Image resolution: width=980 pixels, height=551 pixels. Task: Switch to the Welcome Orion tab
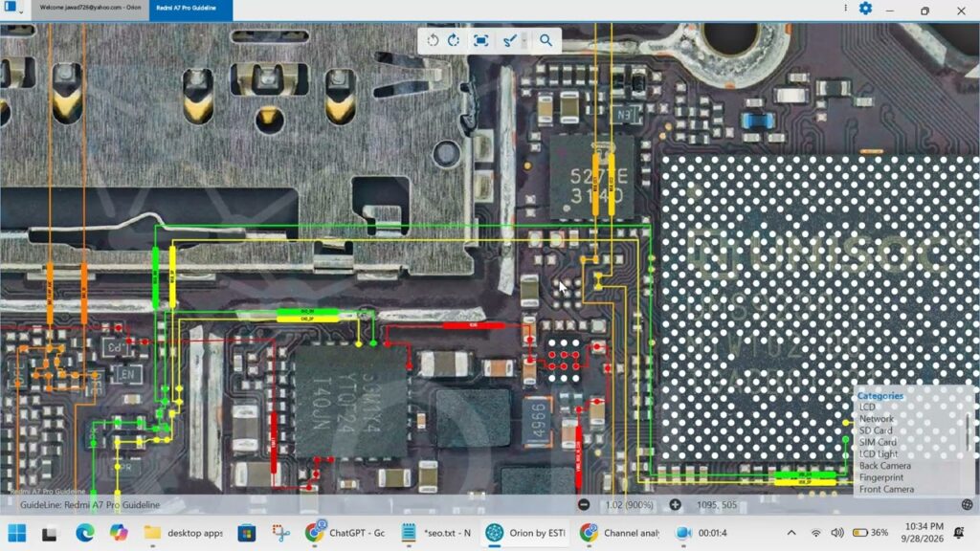tap(90, 8)
